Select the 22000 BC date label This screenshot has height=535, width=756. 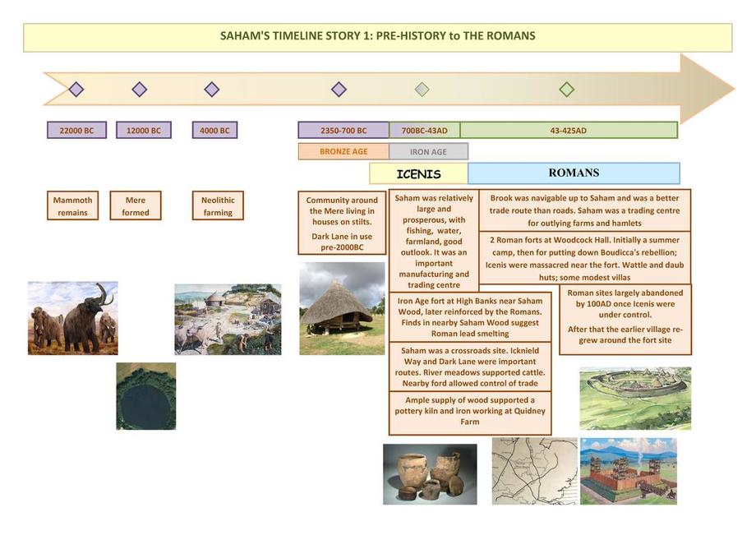[76, 130]
